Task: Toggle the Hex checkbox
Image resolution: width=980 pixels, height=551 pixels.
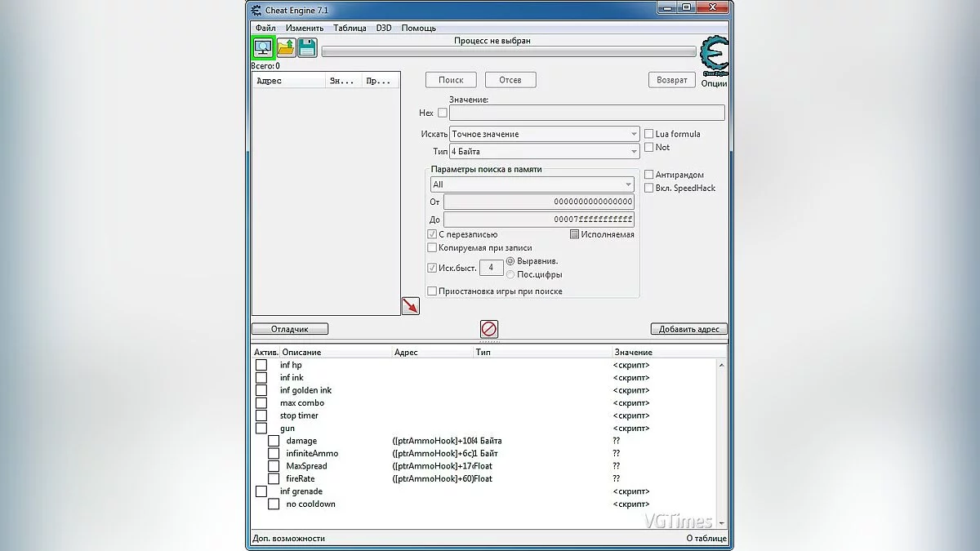Action: [x=443, y=113]
